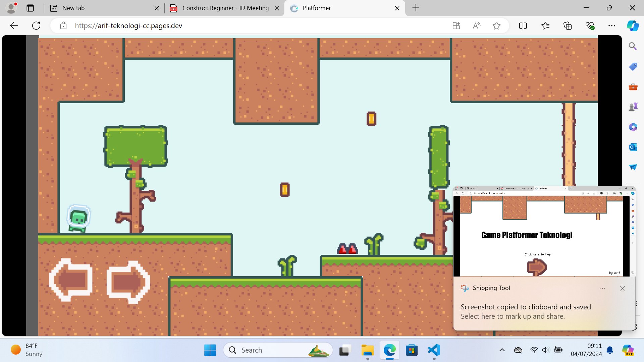Open a new browser tab plus button
The image size is (644, 362).
(416, 8)
